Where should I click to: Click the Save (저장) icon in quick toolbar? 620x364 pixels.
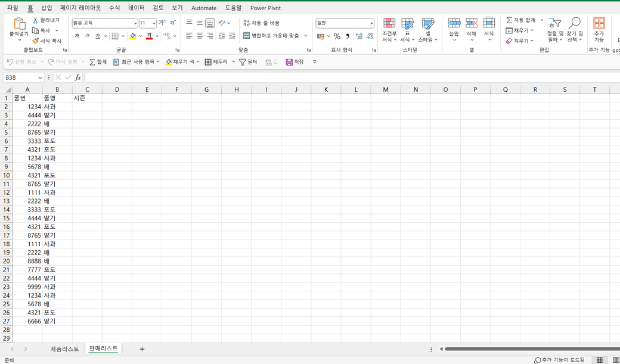pos(289,62)
